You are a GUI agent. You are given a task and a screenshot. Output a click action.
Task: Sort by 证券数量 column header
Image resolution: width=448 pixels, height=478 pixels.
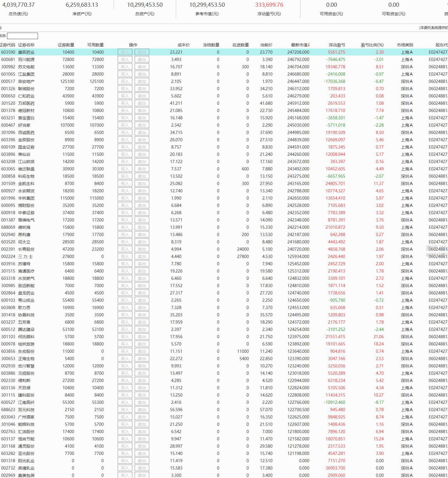[66, 45]
